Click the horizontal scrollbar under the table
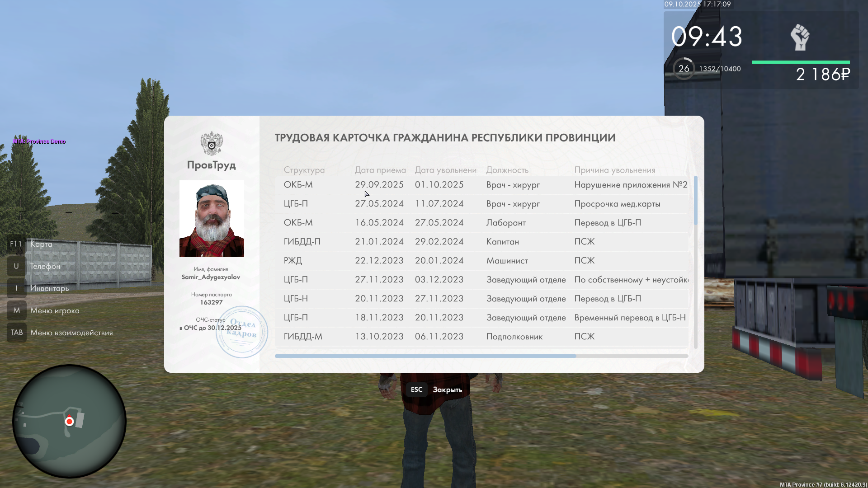868x488 pixels. click(x=425, y=356)
